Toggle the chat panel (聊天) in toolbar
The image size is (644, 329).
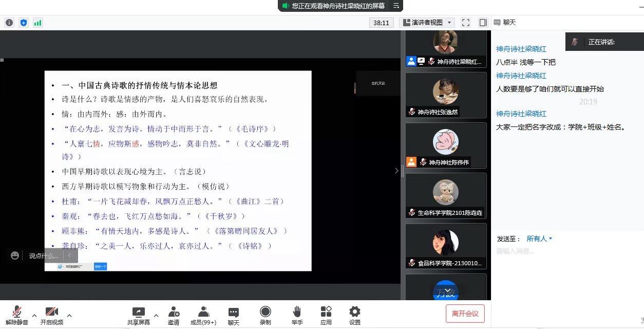[x=234, y=315]
